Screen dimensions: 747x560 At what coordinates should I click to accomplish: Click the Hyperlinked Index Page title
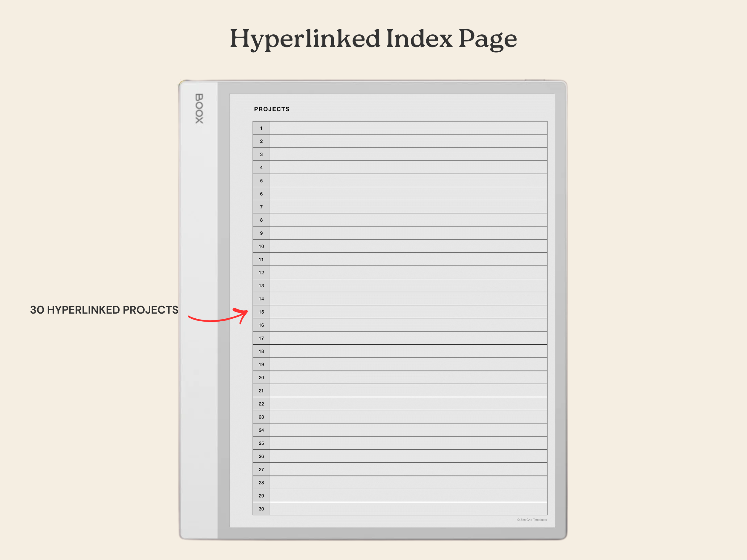coord(373,39)
